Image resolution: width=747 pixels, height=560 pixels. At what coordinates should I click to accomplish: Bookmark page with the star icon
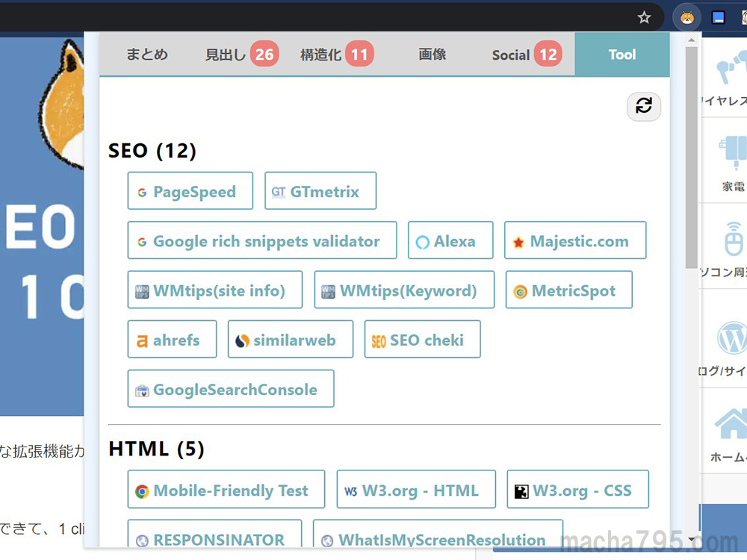644,18
